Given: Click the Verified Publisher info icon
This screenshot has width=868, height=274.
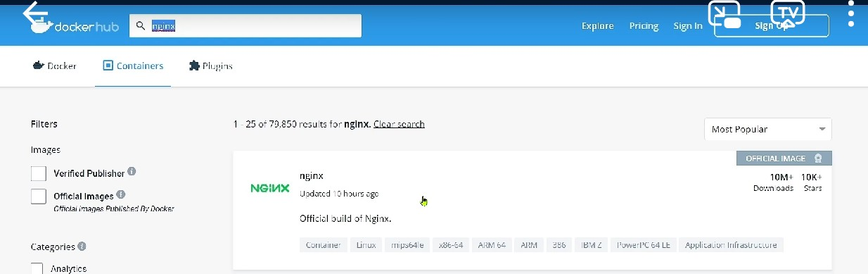Looking at the screenshot, I should tap(132, 172).
